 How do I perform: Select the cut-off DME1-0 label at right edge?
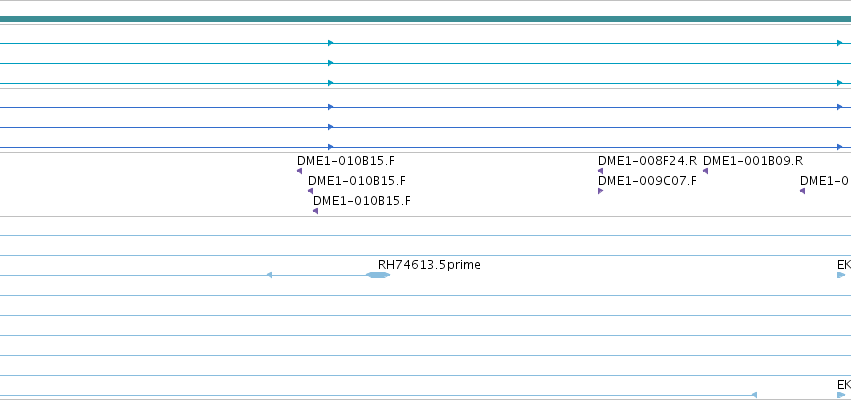824,181
